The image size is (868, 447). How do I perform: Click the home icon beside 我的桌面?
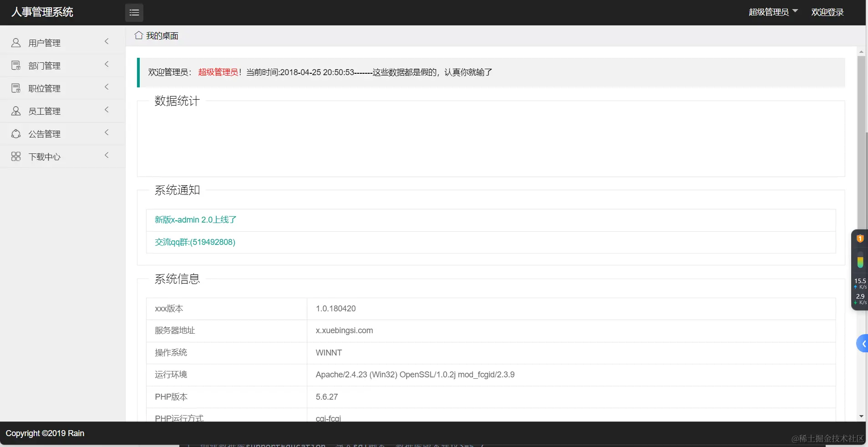(139, 36)
